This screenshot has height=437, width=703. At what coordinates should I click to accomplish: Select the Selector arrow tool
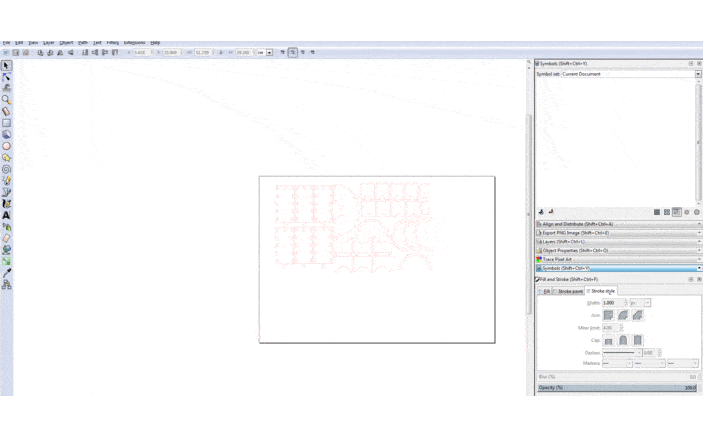[x=6, y=65]
